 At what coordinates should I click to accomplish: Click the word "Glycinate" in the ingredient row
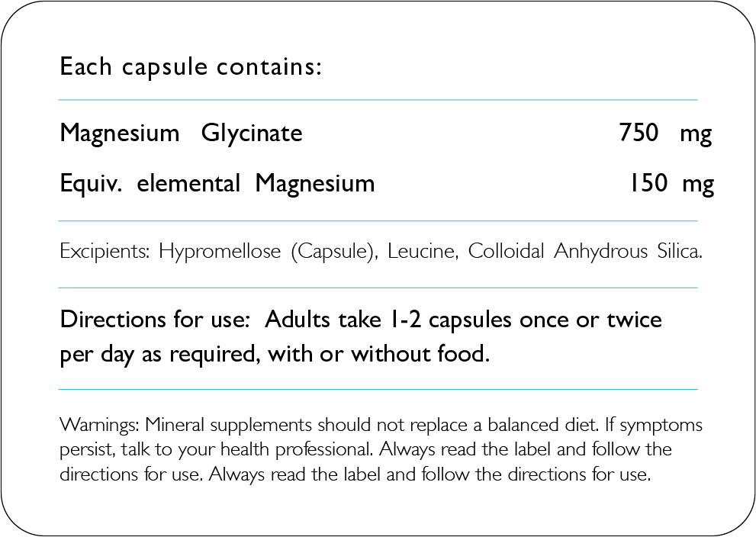(x=252, y=133)
